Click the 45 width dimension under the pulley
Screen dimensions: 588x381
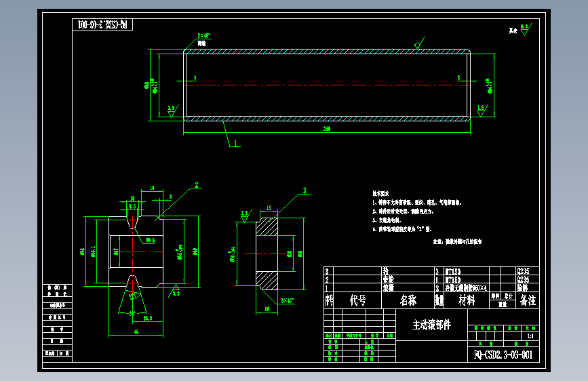tap(136, 332)
